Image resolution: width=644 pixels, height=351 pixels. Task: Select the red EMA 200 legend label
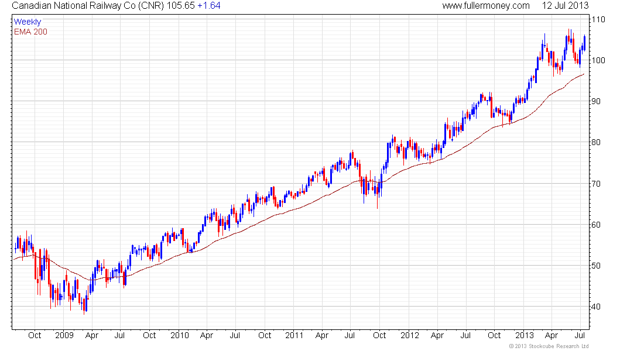coord(30,32)
